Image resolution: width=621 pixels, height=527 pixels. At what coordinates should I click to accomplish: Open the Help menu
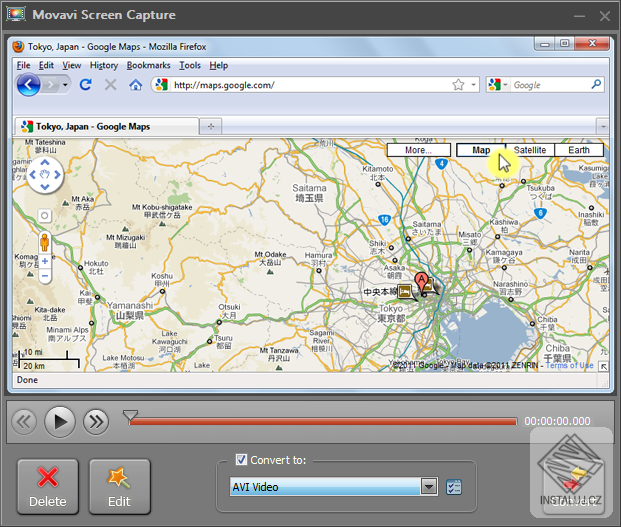[219, 65]
